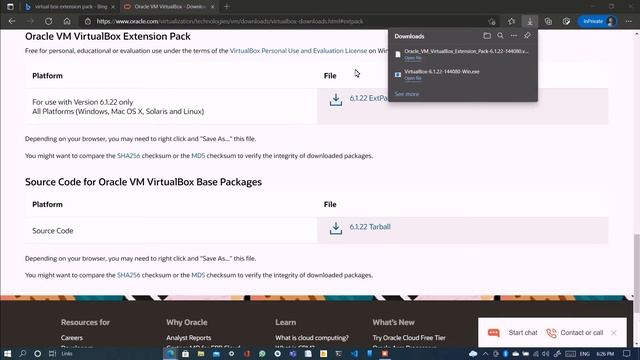Open Microsoft Store from the taskbar
Image resolution: width=640 pixels, height=360 pixels.
point(185,353)
